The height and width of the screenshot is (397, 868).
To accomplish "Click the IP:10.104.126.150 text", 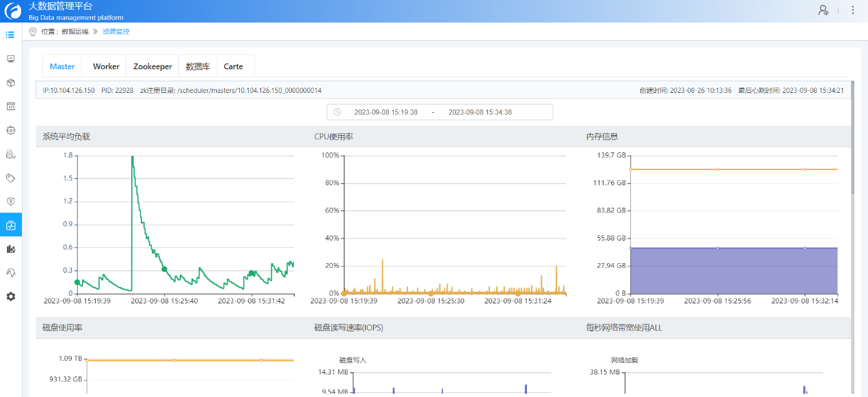I will (68, 90).
